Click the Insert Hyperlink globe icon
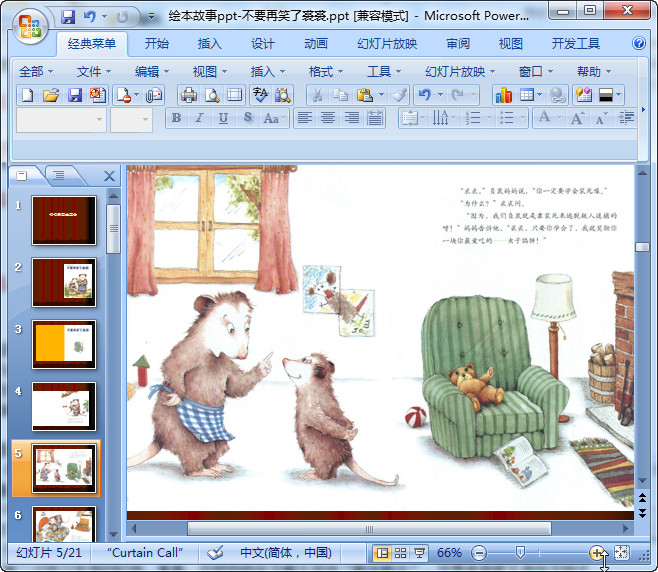The width and height of the screenshot is (658, 572). 557,95
